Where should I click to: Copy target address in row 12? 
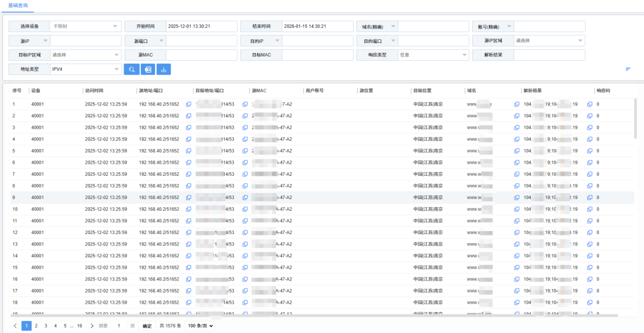(245, 232)
